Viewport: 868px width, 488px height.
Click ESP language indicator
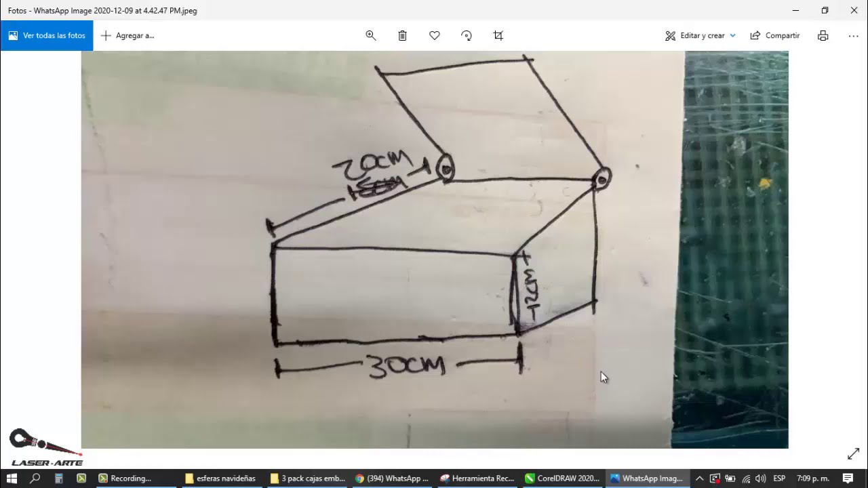click(x=779, y=478)
